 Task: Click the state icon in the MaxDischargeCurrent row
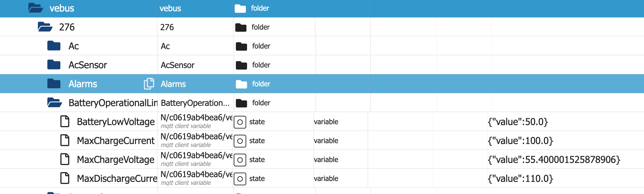pyautogui.click(x=240, y=179)
